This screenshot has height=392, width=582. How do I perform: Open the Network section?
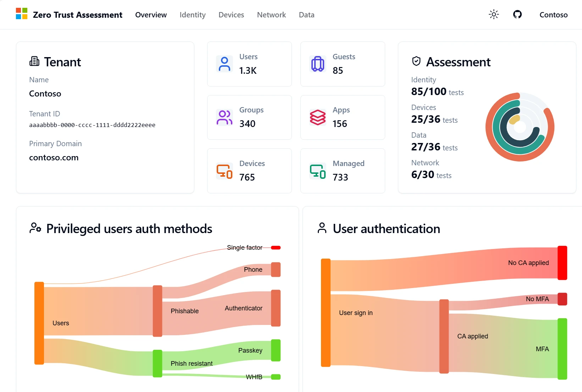(271, 15)
